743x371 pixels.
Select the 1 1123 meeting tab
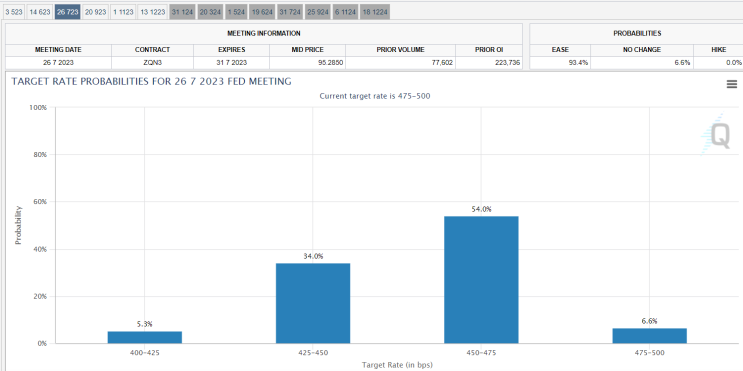pos(123,12)
